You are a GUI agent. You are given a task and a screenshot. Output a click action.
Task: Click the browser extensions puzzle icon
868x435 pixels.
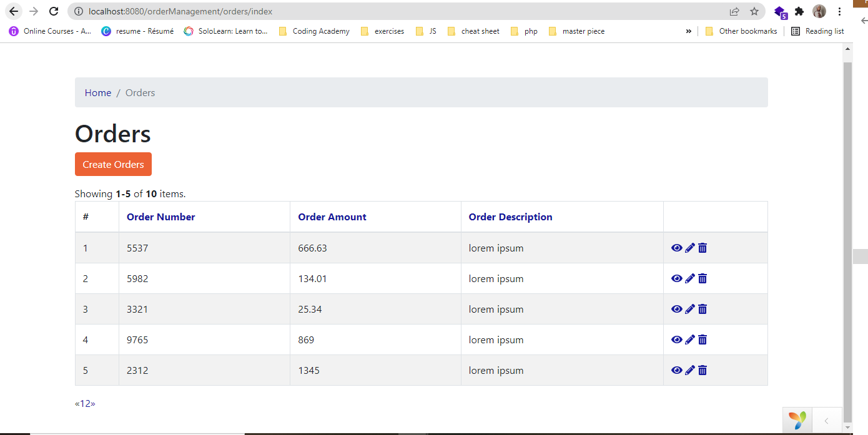pos(799,11)
